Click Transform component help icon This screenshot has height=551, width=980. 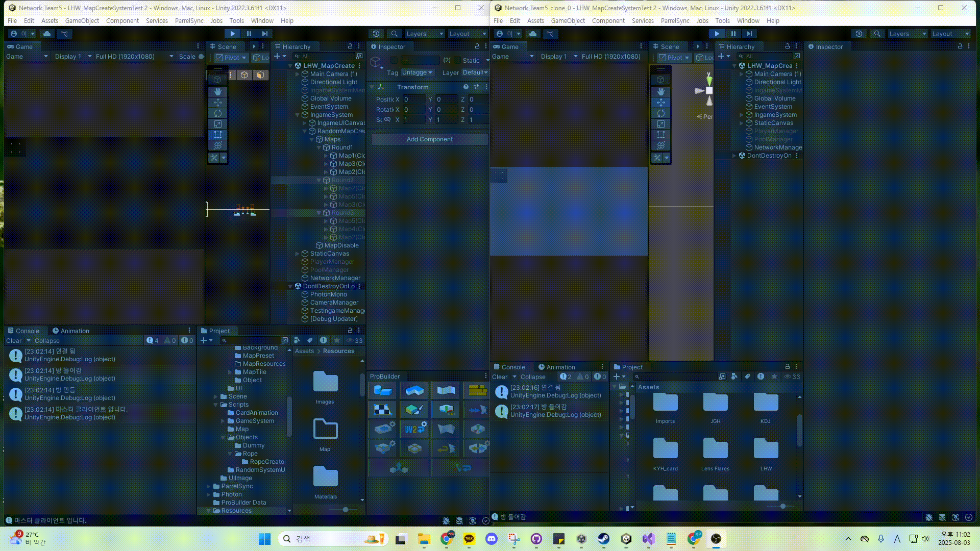tap(465, 87)
